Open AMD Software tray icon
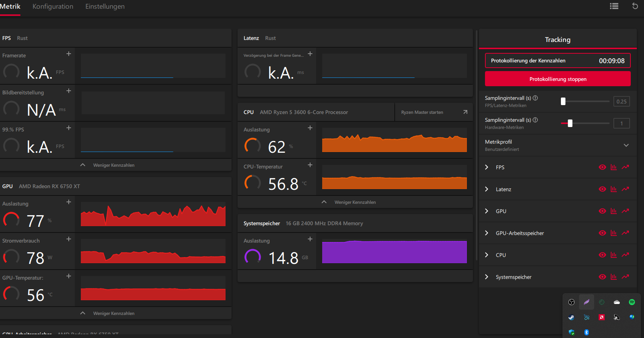The width and height of the screenshot is (644, 338). (x=602, y=317)
